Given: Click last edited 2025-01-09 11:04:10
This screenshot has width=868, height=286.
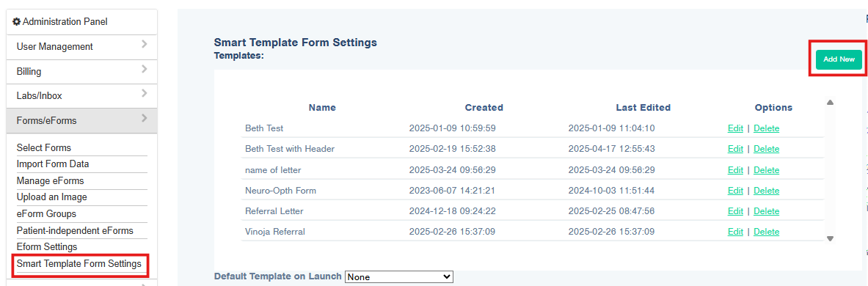Looking at the screenshot, I should tap(612, 128).
